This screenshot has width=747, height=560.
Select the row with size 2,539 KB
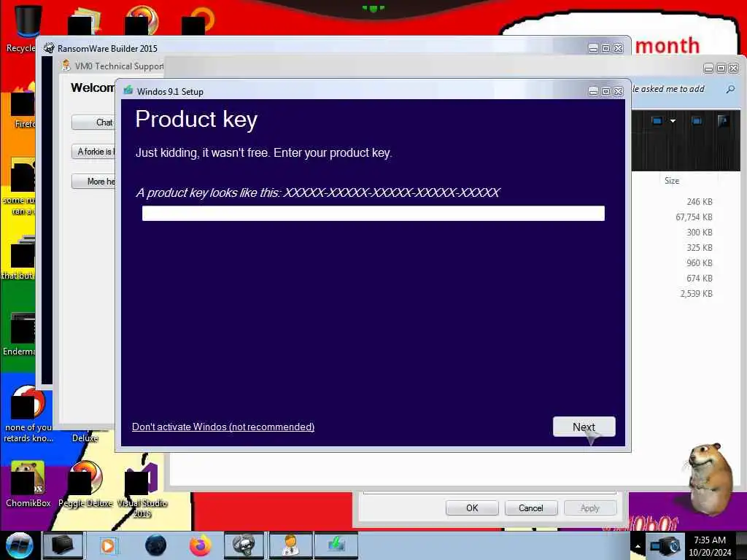[x=696, y=293]
